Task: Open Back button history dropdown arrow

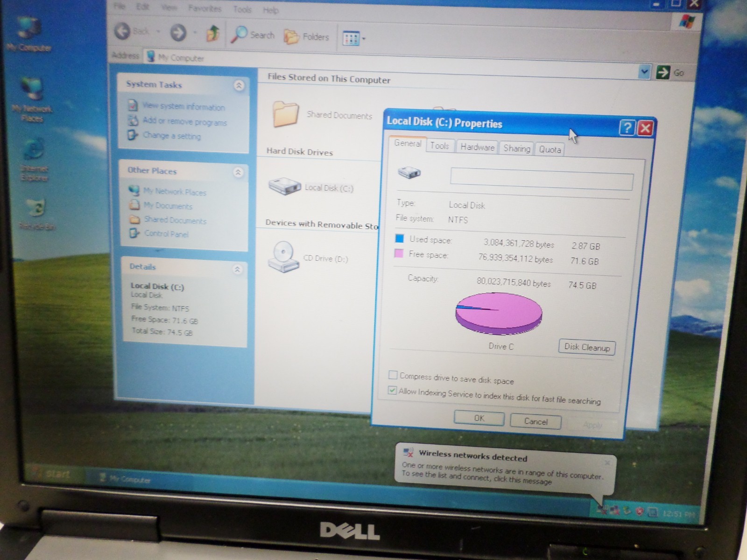Action: coord(158,32)
